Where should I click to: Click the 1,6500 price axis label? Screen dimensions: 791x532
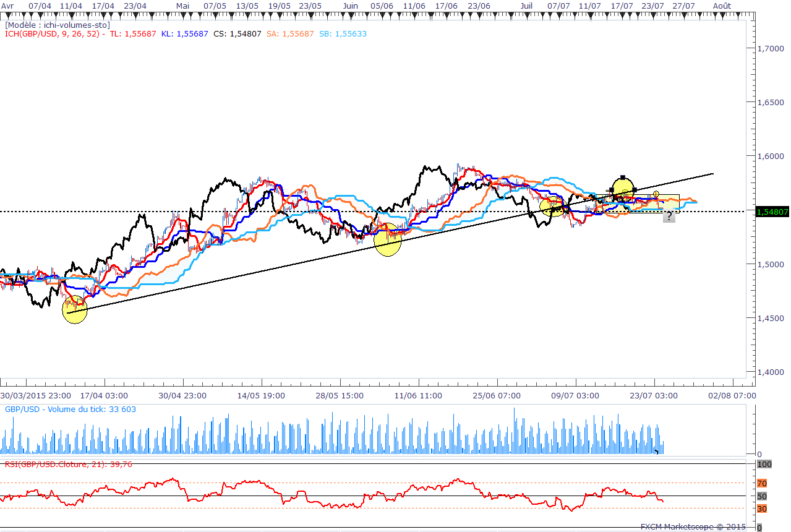770,102
